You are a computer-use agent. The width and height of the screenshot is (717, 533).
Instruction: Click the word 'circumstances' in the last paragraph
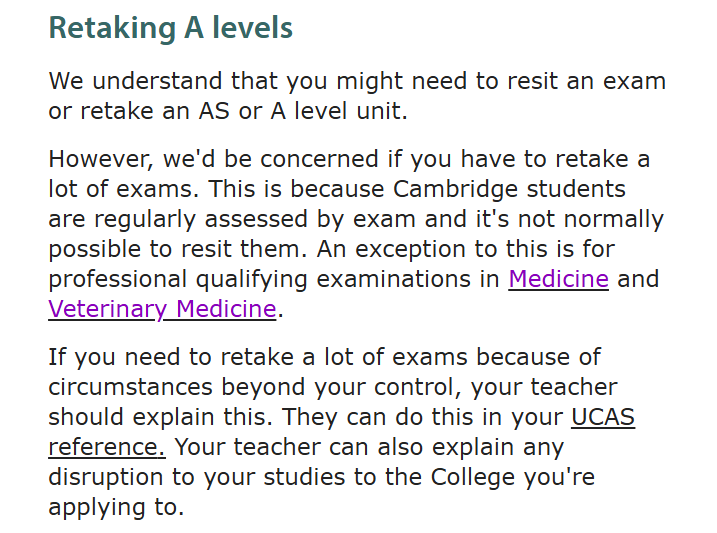[x=130, y=387]
